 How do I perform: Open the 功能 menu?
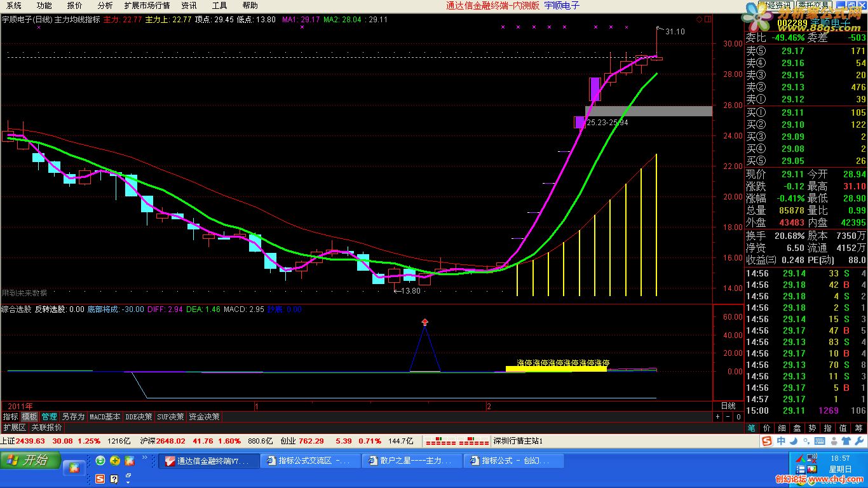[44, 5]
